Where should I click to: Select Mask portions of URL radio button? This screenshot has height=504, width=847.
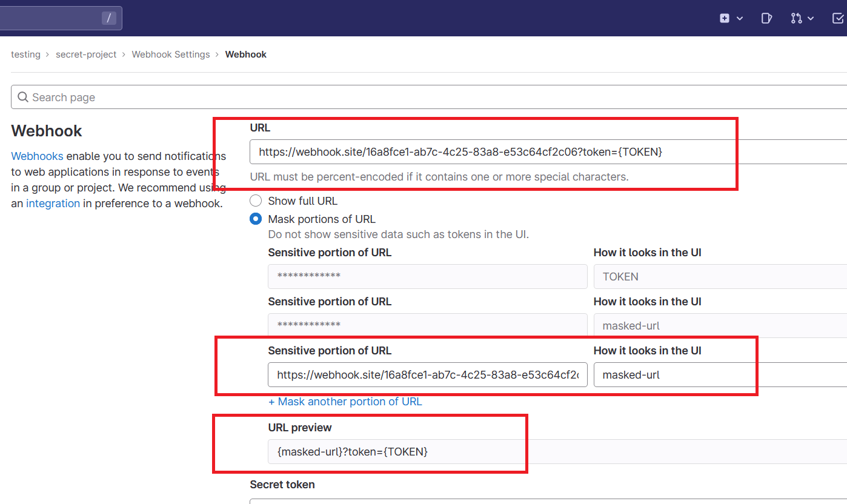tap(256, 219)
